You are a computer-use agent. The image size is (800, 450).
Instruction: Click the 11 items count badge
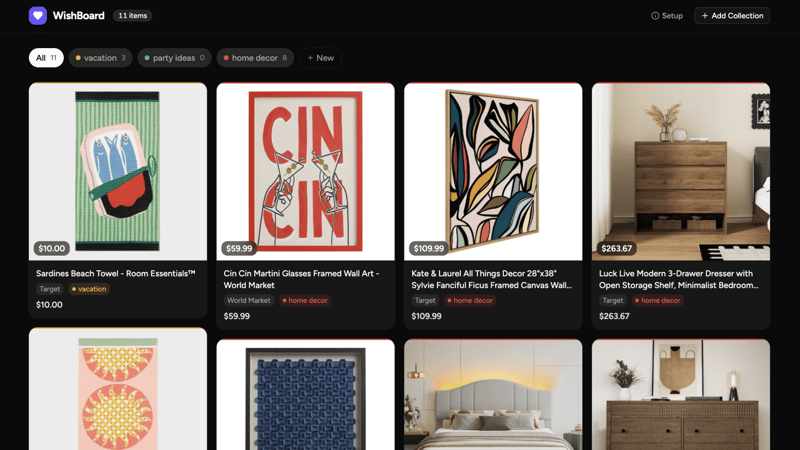point(133,16)
